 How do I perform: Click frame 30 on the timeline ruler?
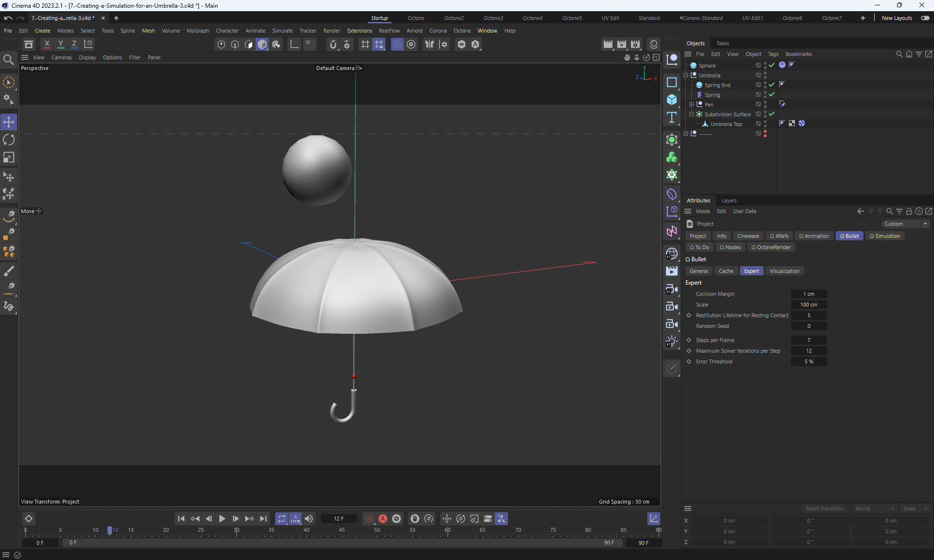[236, 530]
